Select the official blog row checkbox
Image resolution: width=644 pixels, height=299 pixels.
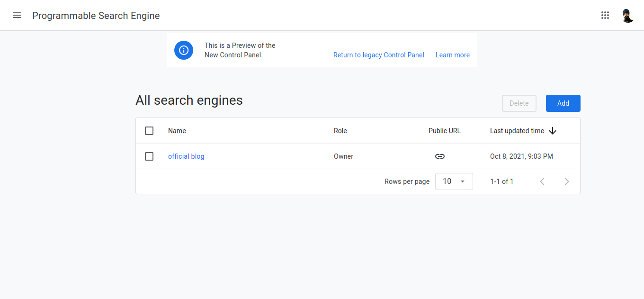coord(149,156)
